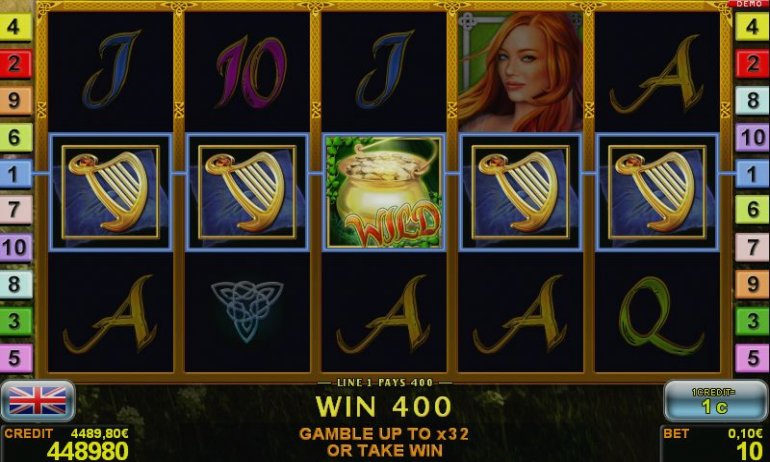Click the Wild pot of gold symbol
The height and width of the screenshot is (462, 770).
(x=384, y=192)
